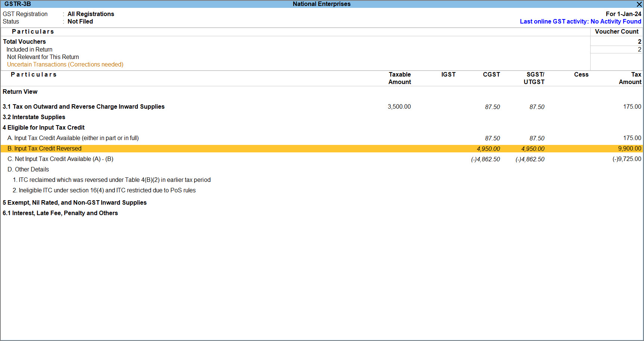This screenshot has width=644, height=341.
Task: Click the All Registrations field
Action: pyautogui.click(x=91, y=14)
